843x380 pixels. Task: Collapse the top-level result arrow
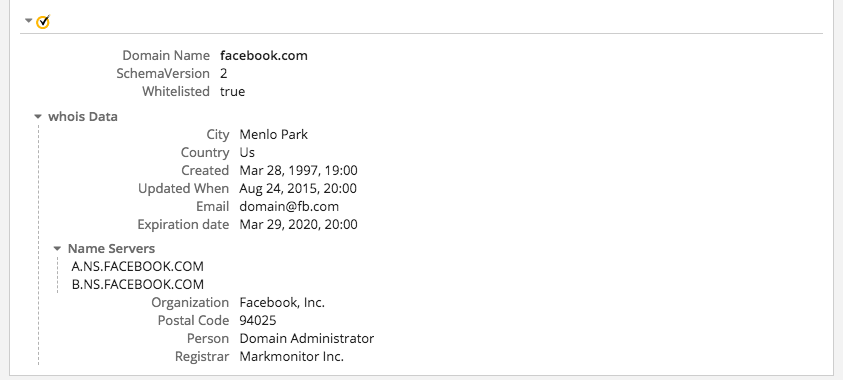[x=28, y=20]
